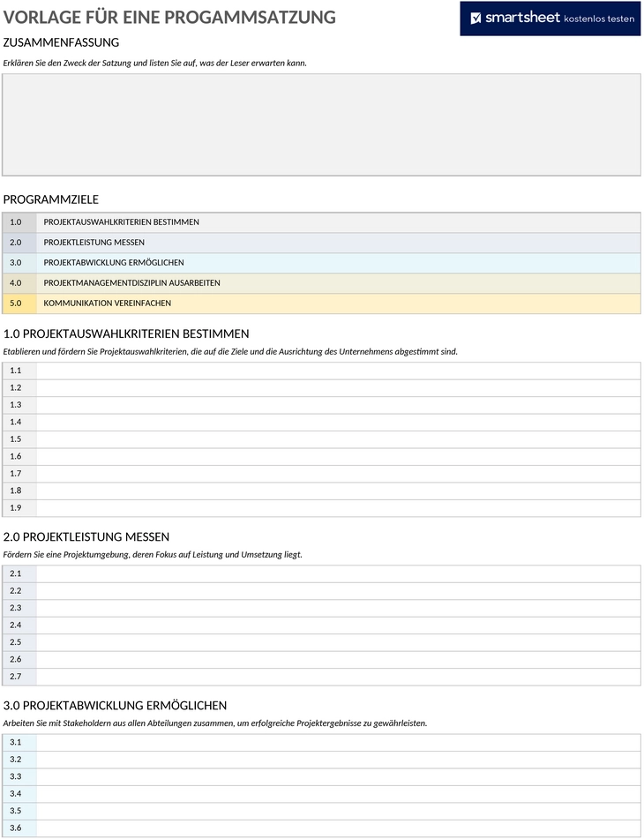The width and height of the screenshot is (644, 839).
Task: Select goal row 1.0 Projektauswahlkriterien bestimmen
Action: [x=321, y=222]
